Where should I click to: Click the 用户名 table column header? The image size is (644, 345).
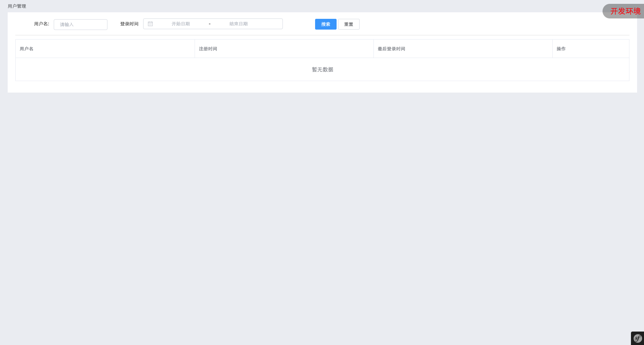click(26, 49)
